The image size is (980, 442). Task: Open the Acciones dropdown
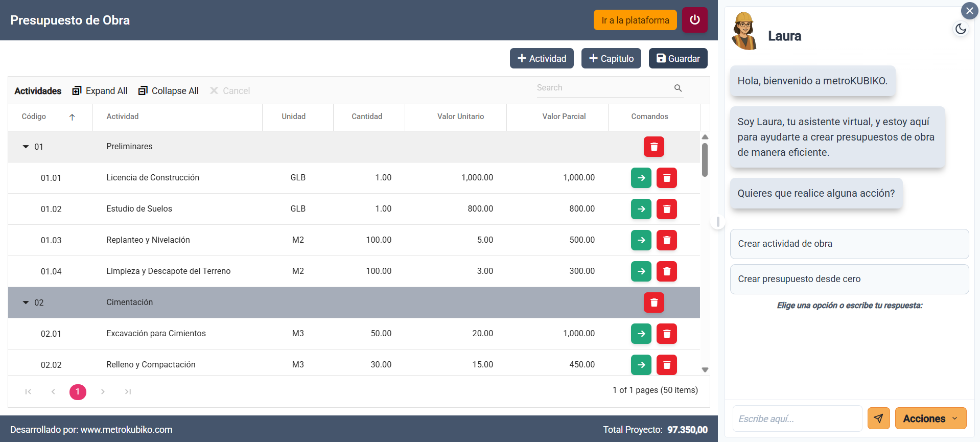[930, 418]
